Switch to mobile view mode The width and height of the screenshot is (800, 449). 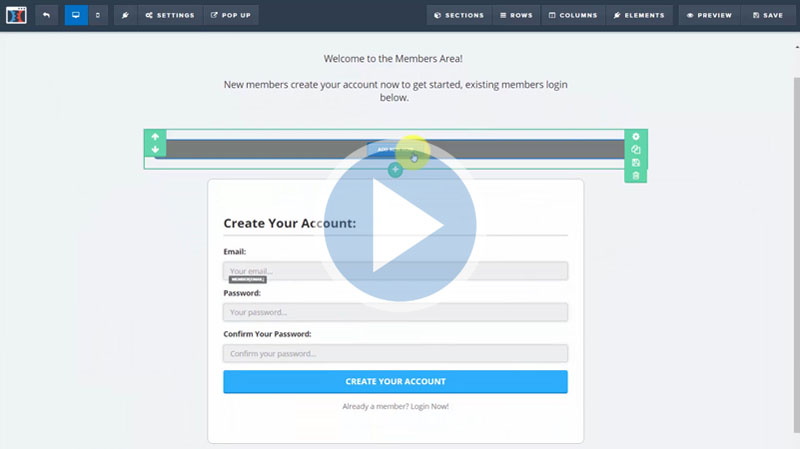(x=97, y=15)
